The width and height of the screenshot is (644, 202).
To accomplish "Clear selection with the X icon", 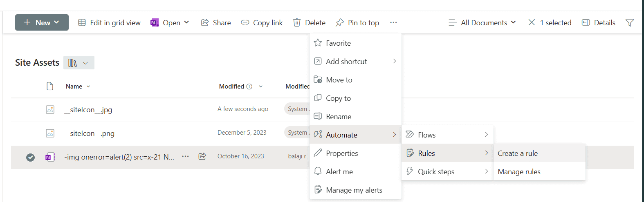I will coord(532,22).
